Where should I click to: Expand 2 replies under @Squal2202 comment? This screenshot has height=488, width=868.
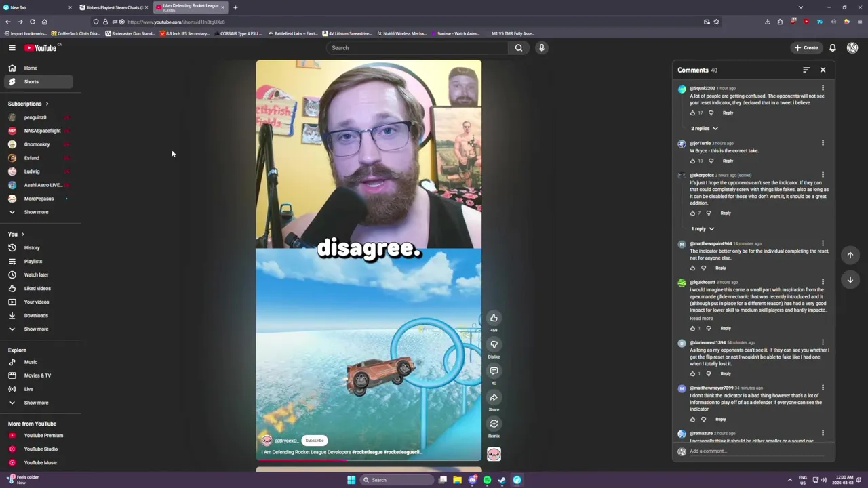point(704,128)
